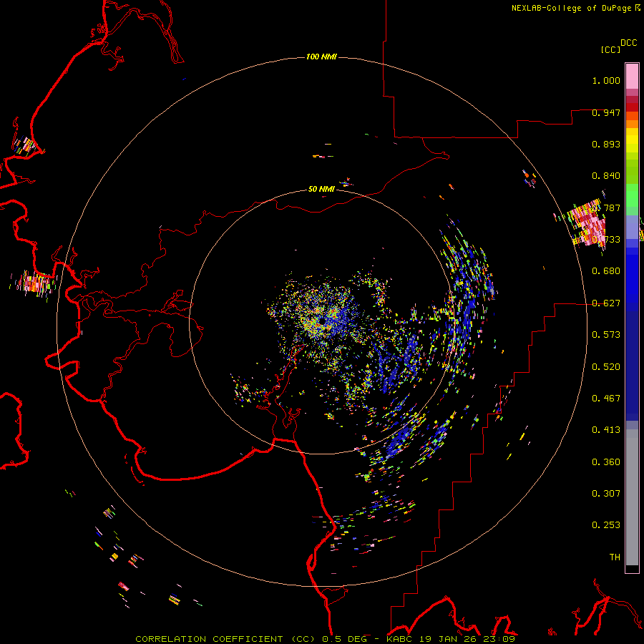Click the 100 NMI range ring label
This screenshot has height=644, width=644.
(321, 57)
